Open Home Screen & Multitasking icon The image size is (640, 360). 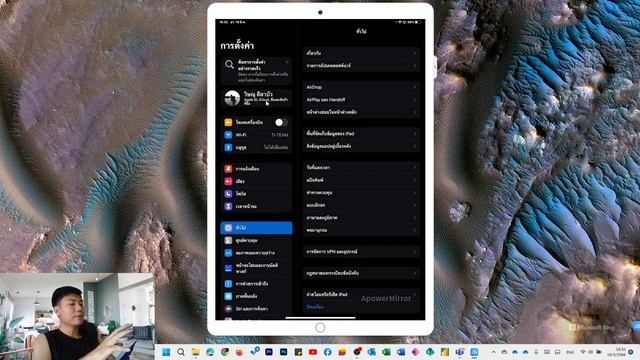tap(228, 268)
